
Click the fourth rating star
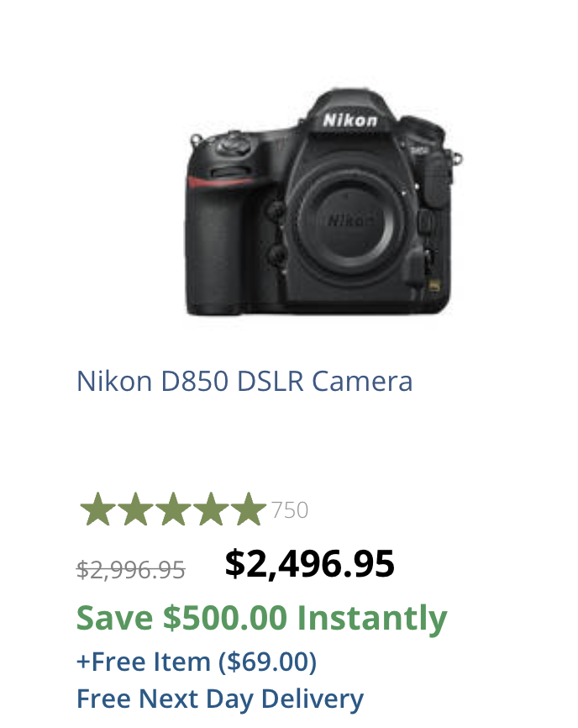tap(211, 510)
